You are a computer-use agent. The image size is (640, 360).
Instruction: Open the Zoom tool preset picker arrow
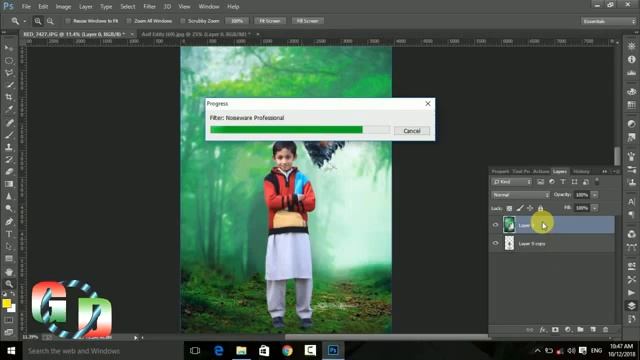[24, 21]
